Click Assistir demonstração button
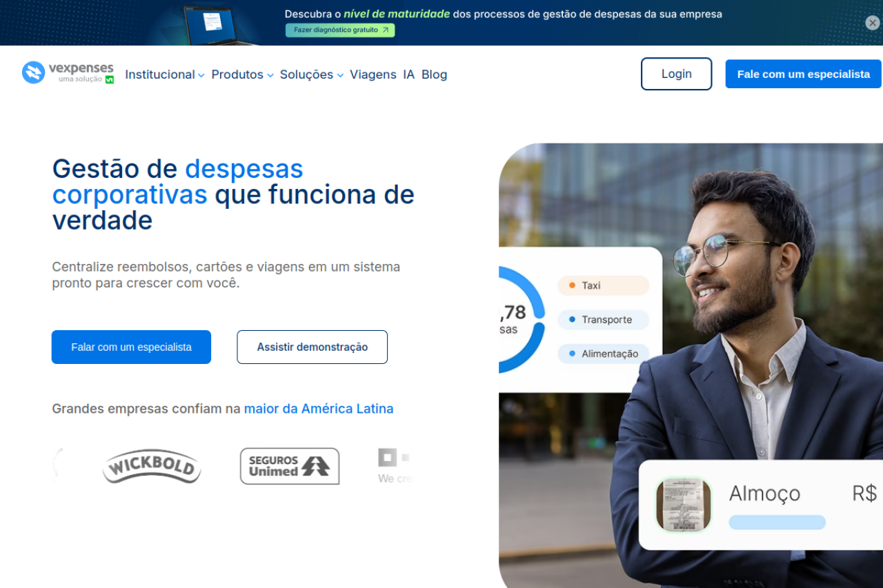The height and width of the screenshot is (588, 883). 312,347
